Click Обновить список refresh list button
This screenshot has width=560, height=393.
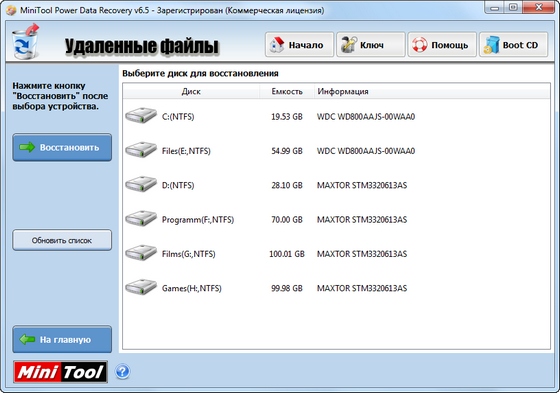tap(62, 240)
